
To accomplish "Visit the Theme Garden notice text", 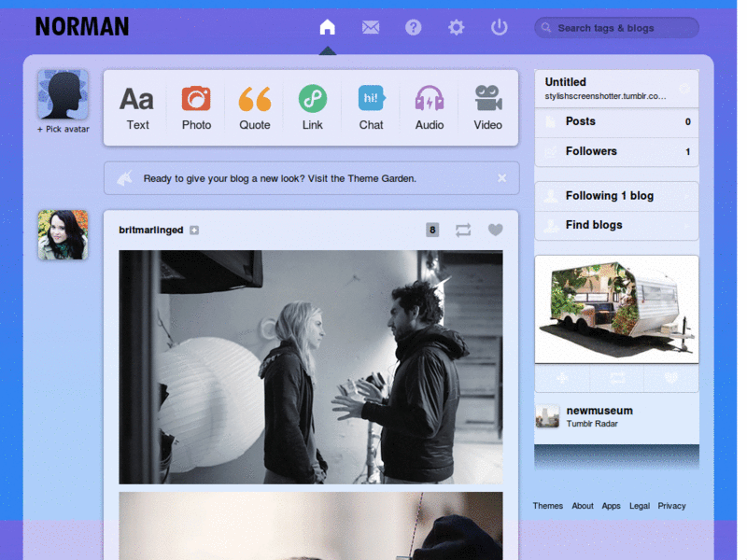I will tap(279, 178).
